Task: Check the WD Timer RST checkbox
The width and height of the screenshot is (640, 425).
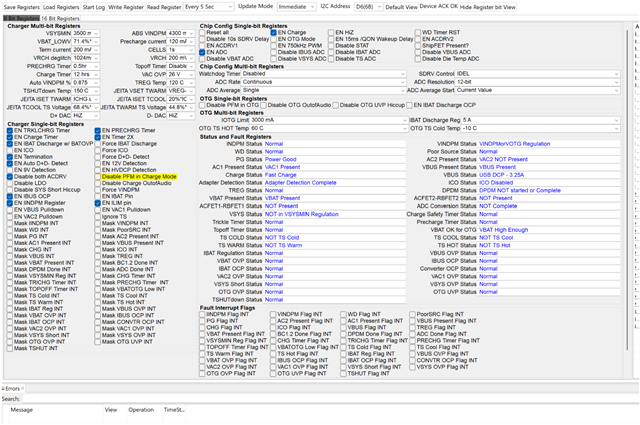Action: tap(418, 32)
